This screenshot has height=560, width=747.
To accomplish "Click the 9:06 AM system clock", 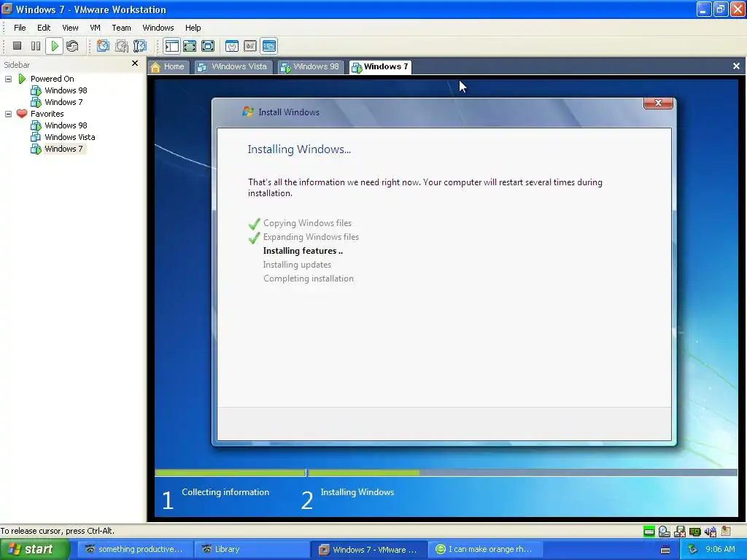I will (x=720, y=549).
